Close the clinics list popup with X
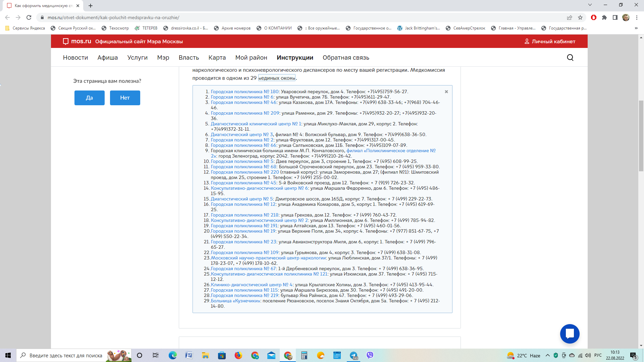This screenshot has width=644, height=362. point(446,92)
